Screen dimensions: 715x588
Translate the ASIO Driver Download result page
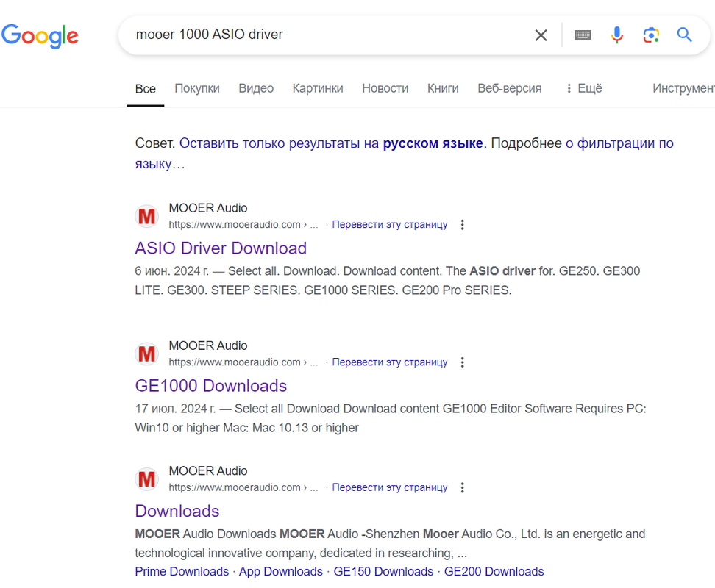point(389,224)
